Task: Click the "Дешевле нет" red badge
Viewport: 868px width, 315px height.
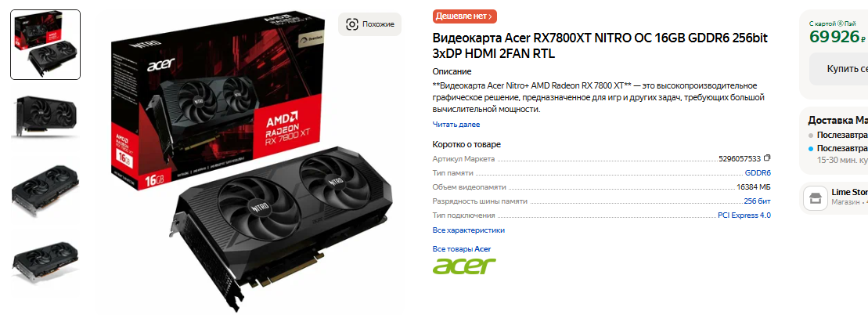Action: tap(464, 16)
